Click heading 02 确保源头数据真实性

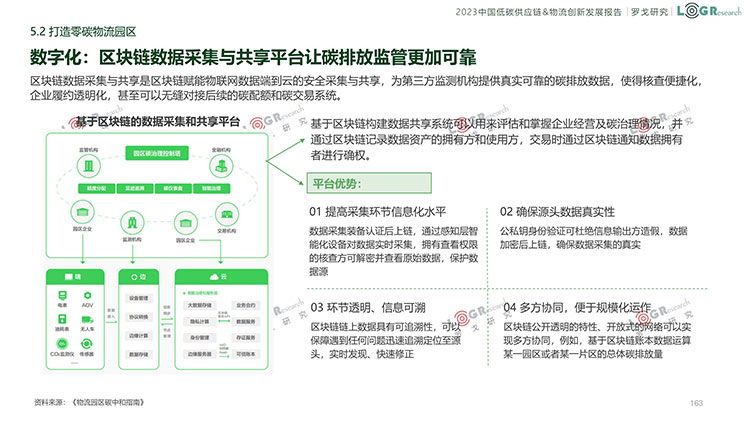(x=557, y=211)
